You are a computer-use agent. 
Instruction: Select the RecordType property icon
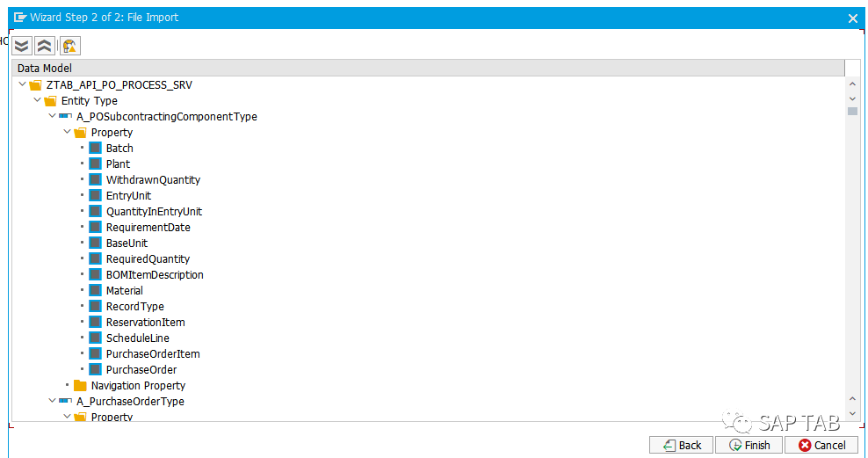[x=95, y=306]
